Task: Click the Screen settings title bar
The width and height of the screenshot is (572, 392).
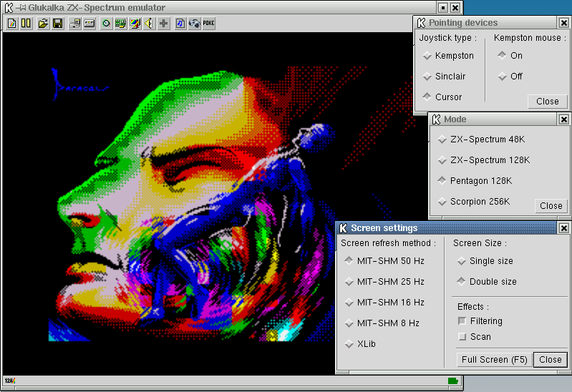Action: click(x=448, y=228)
